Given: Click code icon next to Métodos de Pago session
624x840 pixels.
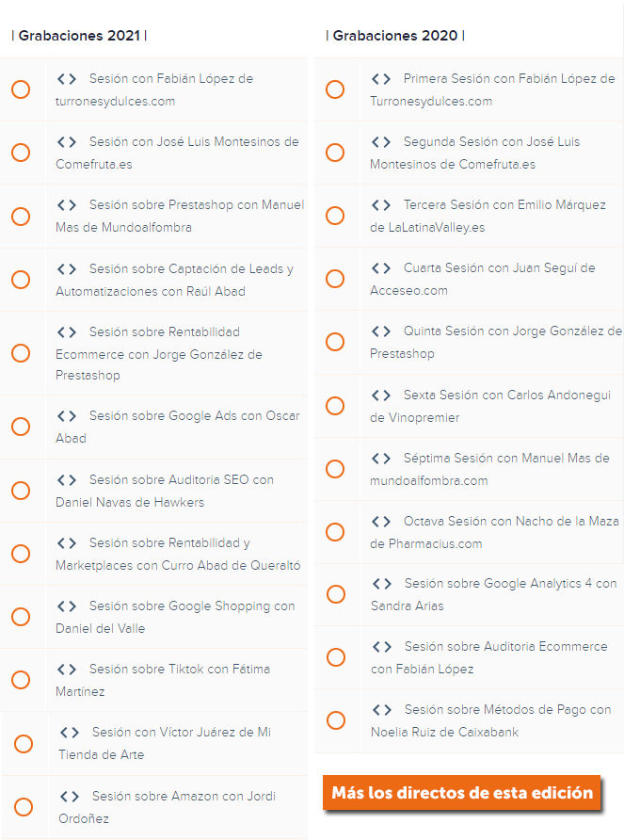Looking at the screenshot, I should pyautogui.click(x=382, y=710).
